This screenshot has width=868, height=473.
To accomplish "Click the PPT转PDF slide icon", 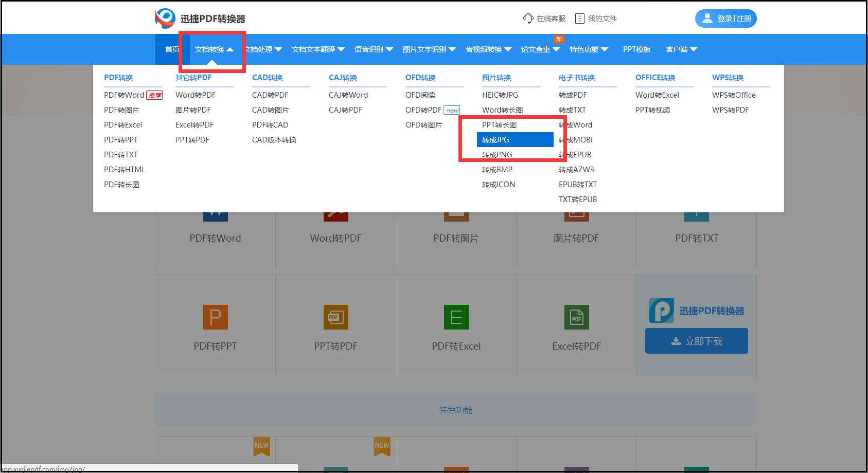I will [335, 317].
